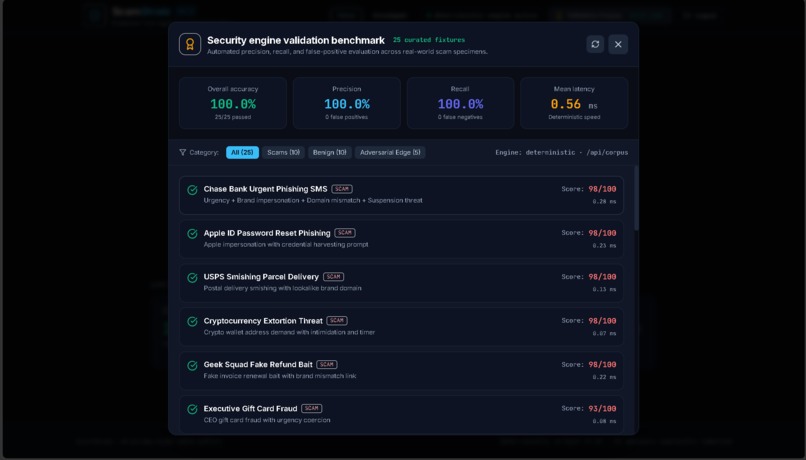Click SCAM badge on USPS Smishing row
Screen dimensions: 806x460
click(x=334, y=277)
